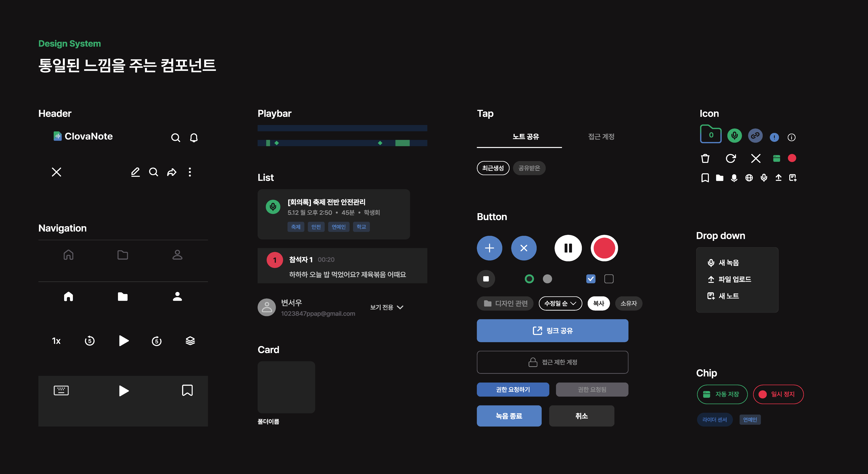Click the green diamond marker on playbar
This screenshot has width=868, height=474.
click(x=277, y=143)
